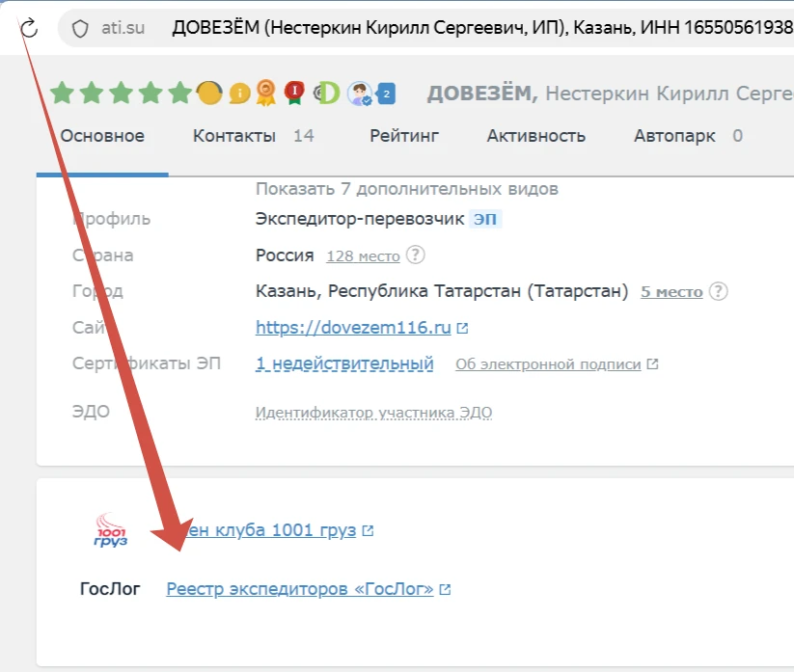Click the orange award ribbon badge
The image size is (794, 672).
coord(266,94)
